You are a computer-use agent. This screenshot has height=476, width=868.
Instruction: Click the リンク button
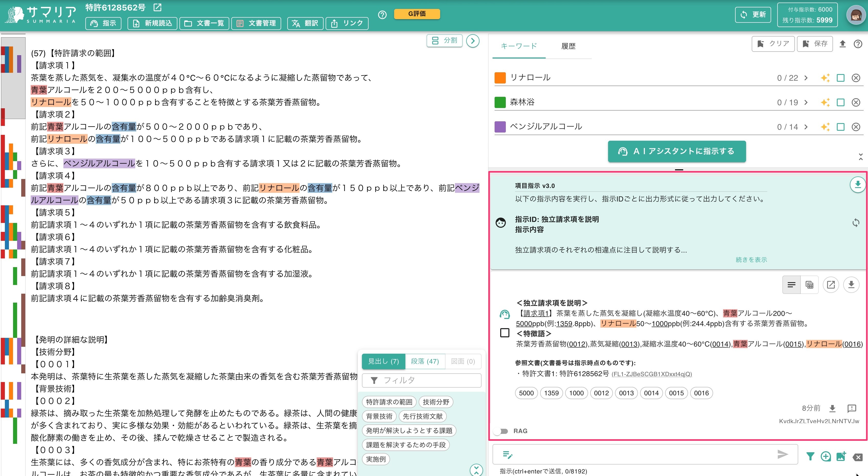[x=347, y=23]
